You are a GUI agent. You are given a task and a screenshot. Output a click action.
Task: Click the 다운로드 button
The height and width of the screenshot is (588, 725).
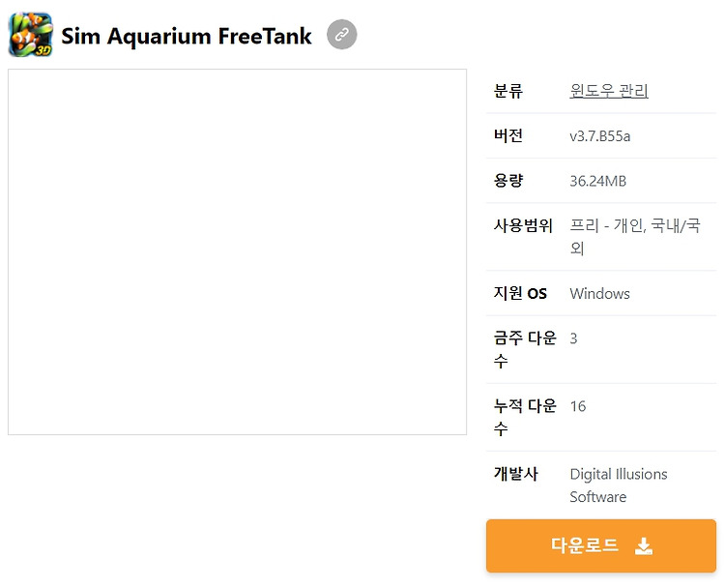(600, 545)
